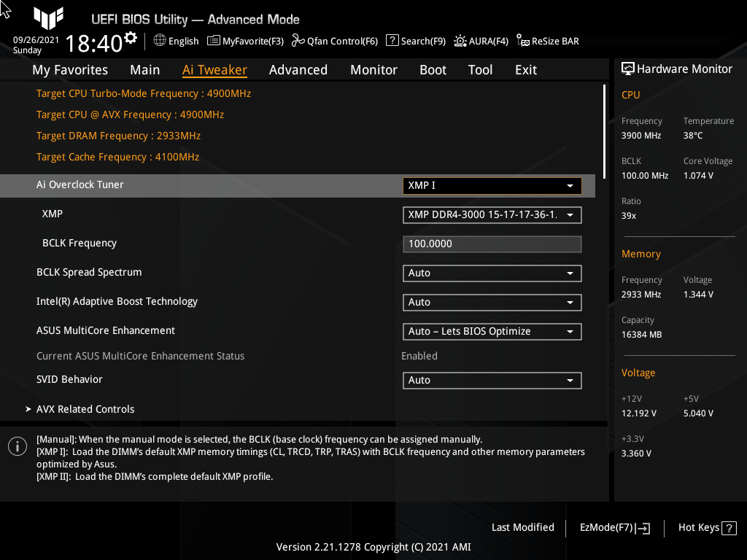The width and height of the screenshot is (747, 560).
Task: Click the TUF logo icon
Action: click(x=49, y=18)
